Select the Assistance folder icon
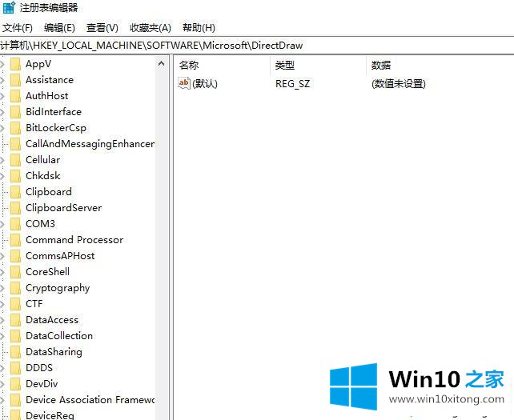This screenshot has width=514, height=420. pyautogui.click(x=15, y=80)
